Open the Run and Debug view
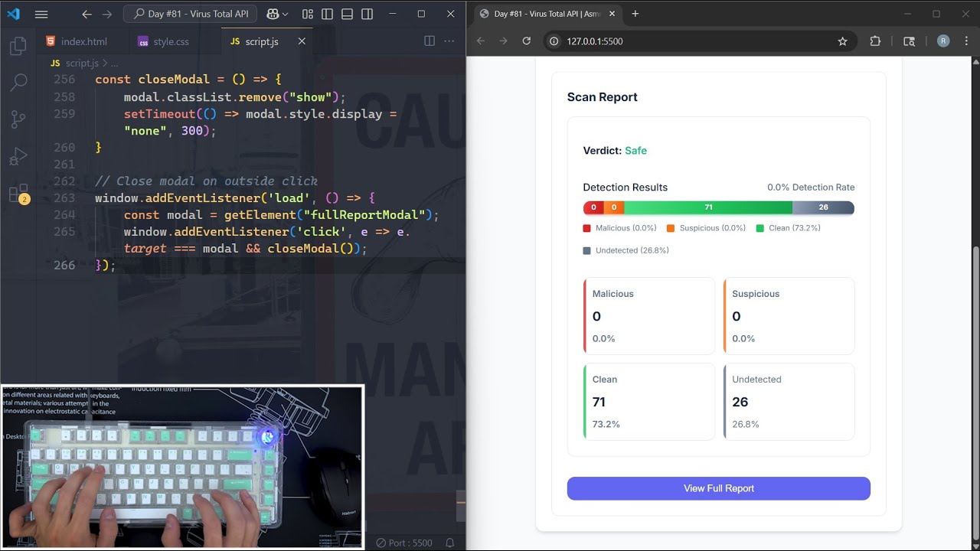980x551 pixels. click(18, 156)
